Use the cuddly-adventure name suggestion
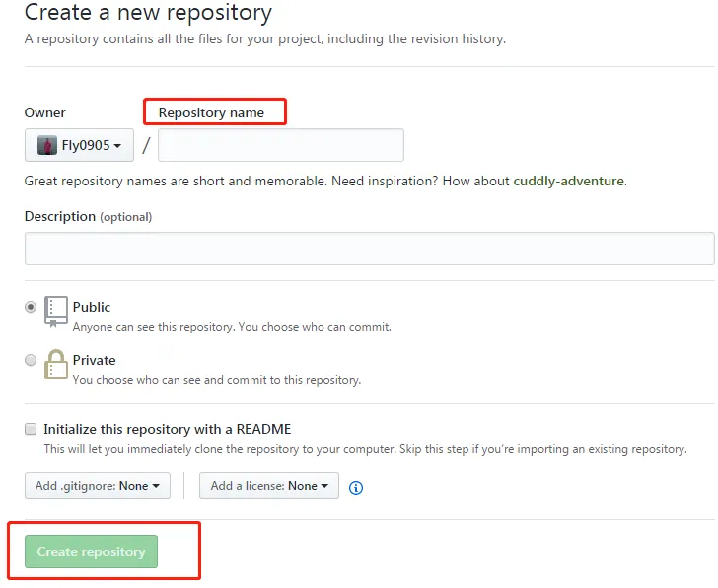The width and height of the screenshot is (718, 588). (569, 182)
